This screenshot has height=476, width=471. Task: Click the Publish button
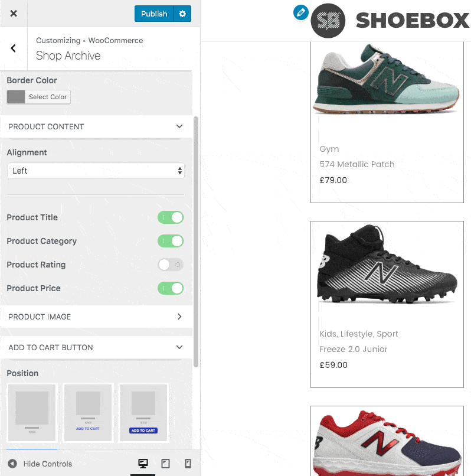(x=154, y=14)
